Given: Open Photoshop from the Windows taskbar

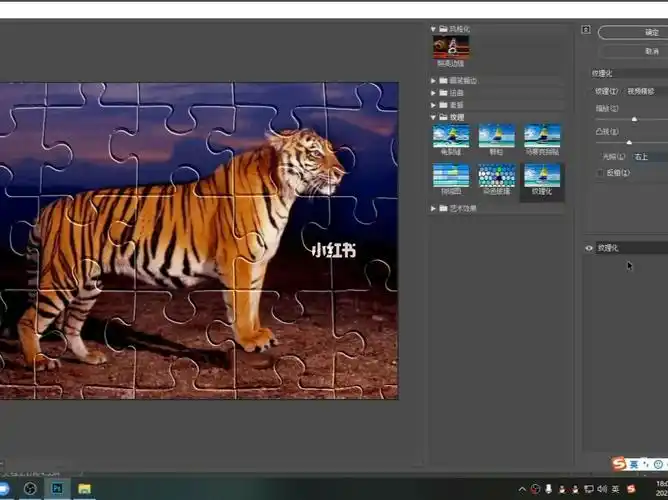Looking at the screenshot, I should (58, 489).
